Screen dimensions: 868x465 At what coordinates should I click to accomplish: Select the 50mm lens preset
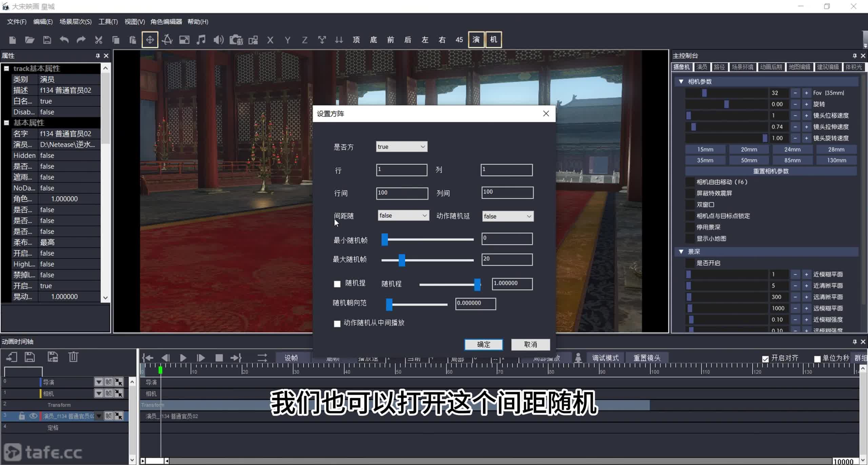[x=749, y=160]
